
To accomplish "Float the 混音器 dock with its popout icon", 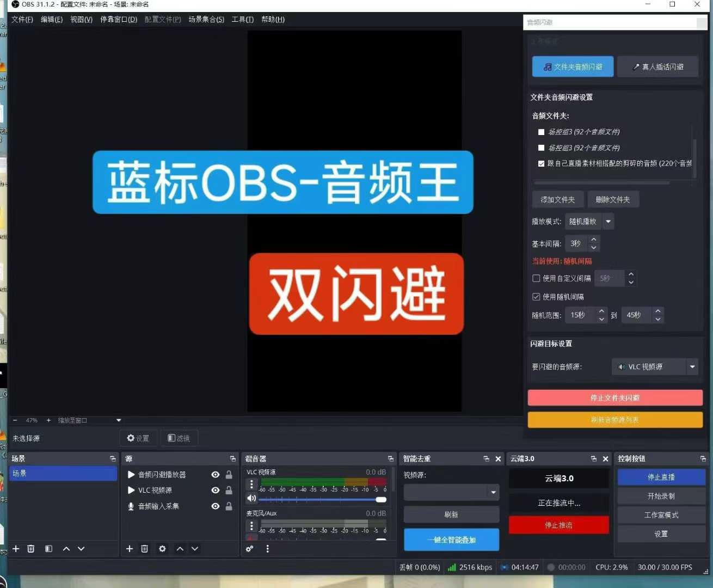I will [x=391, y=459].
